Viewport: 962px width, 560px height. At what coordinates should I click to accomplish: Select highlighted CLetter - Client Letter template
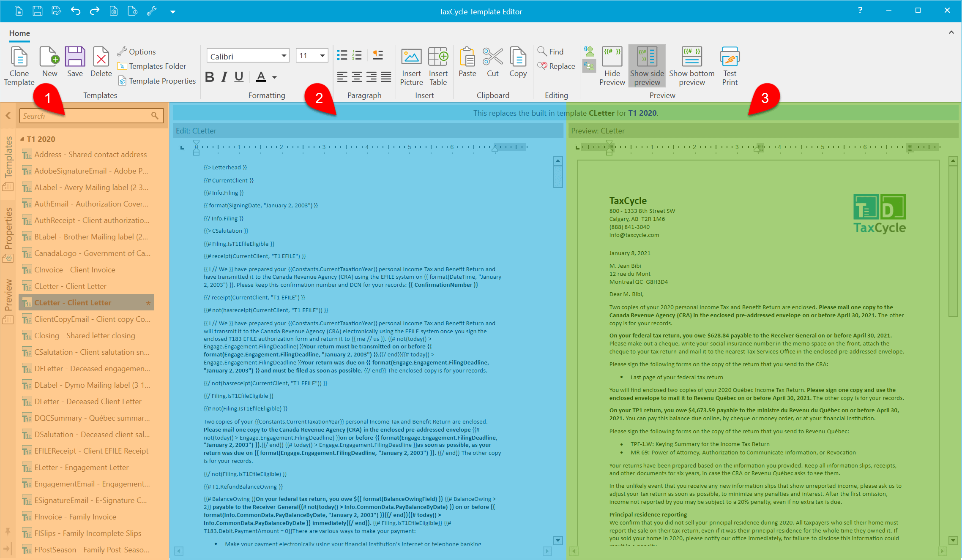point(87,302)
